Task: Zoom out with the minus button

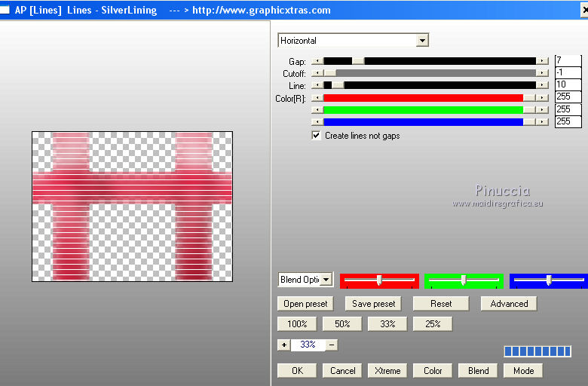Action: [x=332, y=345]
